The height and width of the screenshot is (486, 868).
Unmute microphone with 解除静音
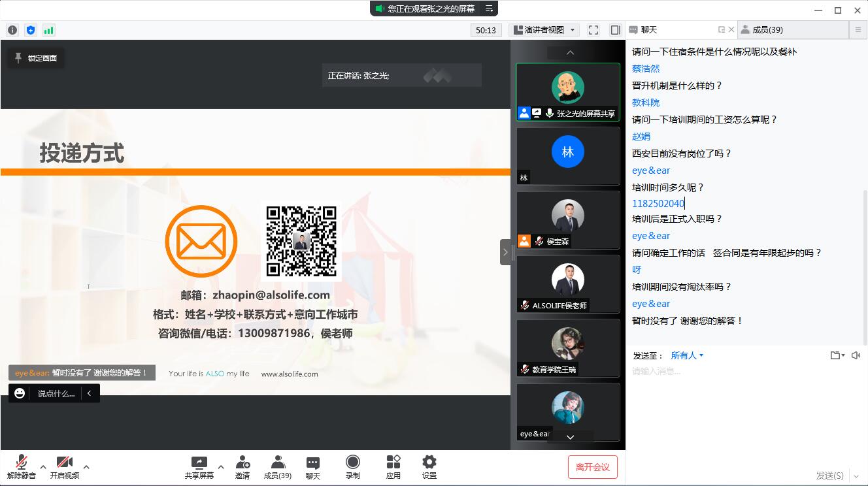click(21, 467)
